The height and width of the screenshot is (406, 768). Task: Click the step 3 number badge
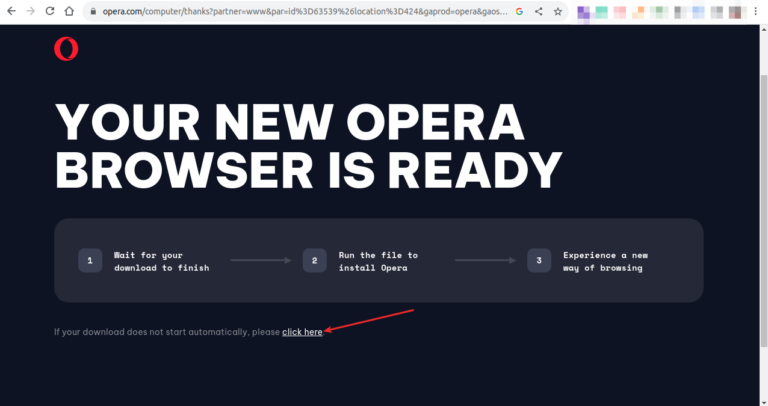click(x=539, y=261)
